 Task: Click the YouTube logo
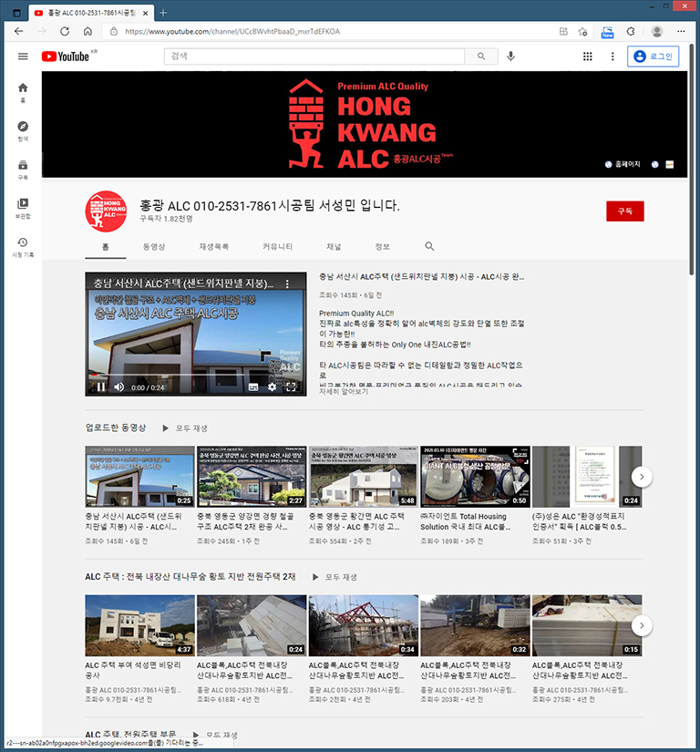(66, 57)
